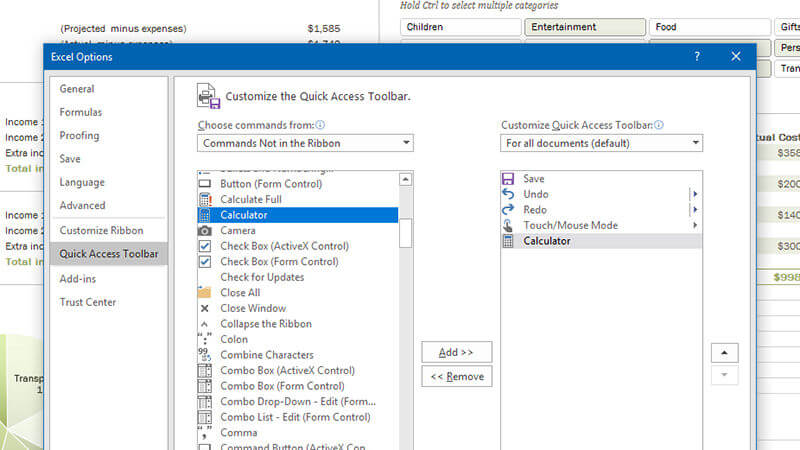Click the Collapse the Ribbon caret icon

point(204,324)
